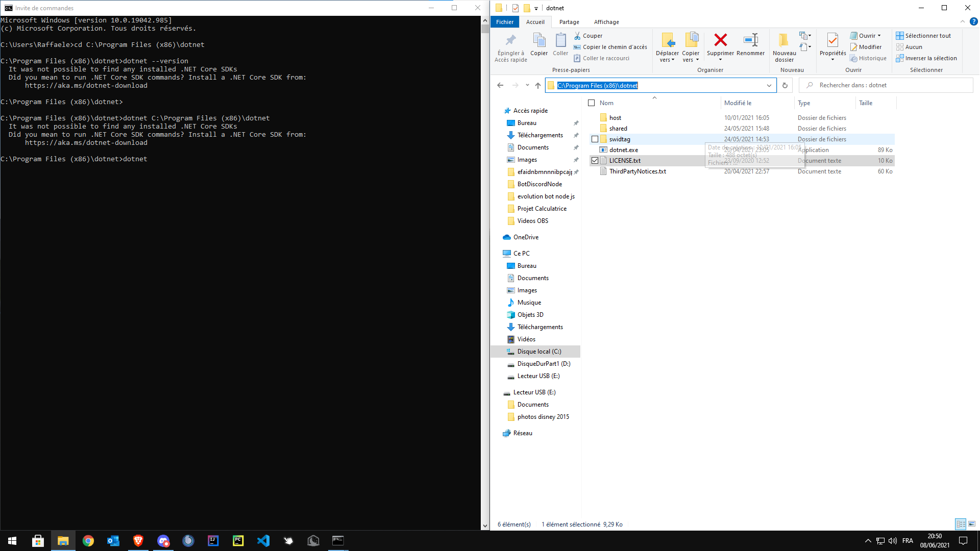Create a new folder with Nouveau dossier
Viewport: 980px width, 551px height.
(x=784, y=47)
